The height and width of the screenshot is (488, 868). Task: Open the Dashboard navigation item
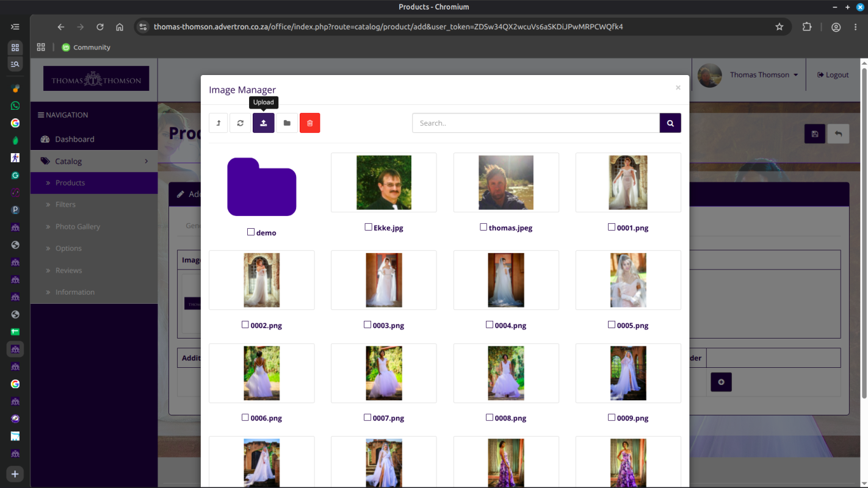94,139
